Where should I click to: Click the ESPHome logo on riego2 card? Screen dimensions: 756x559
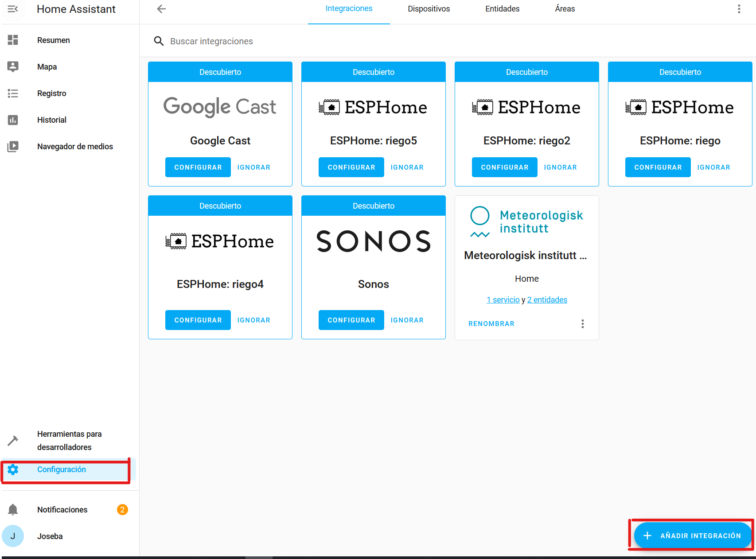tap(526, 107)
